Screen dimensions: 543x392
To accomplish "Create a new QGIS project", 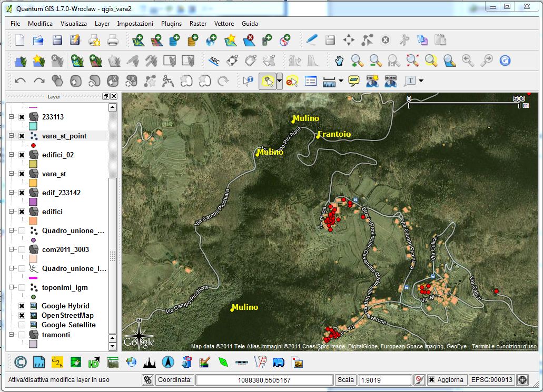I will pyautogui.click(x=19, y=40).
